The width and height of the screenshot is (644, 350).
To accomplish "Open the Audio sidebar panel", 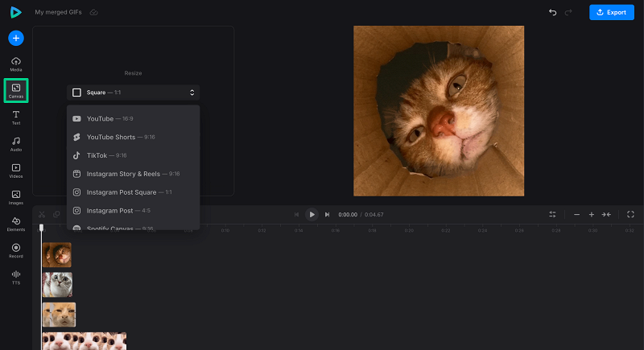I will [16, 145].
